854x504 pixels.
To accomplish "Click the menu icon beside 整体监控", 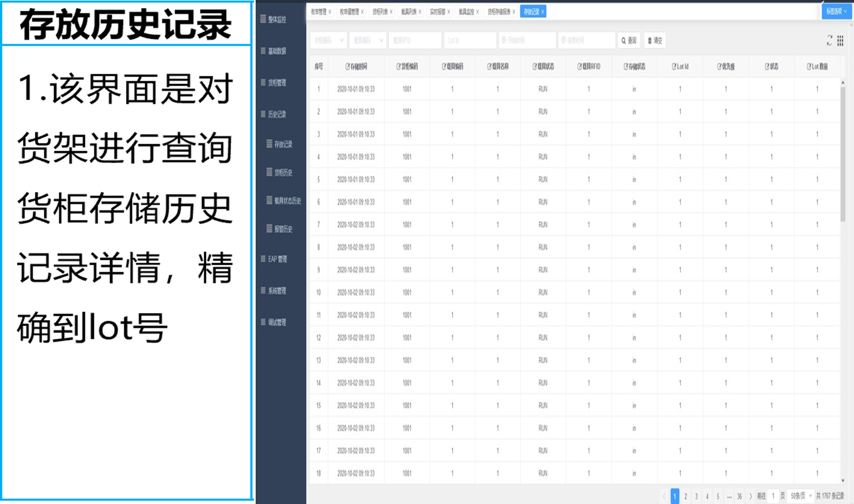I will click(x=263, y=19).
